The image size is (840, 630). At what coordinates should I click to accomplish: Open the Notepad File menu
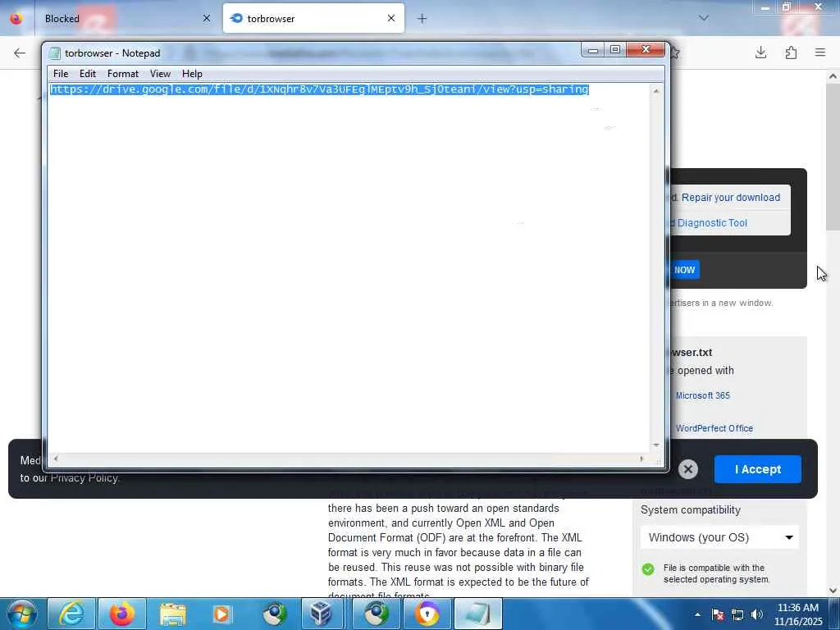coord(61,74)
